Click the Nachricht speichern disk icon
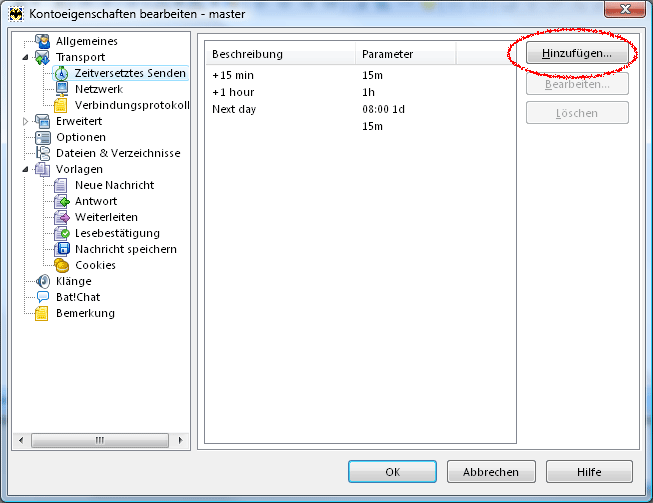 (x=62, y=249)
